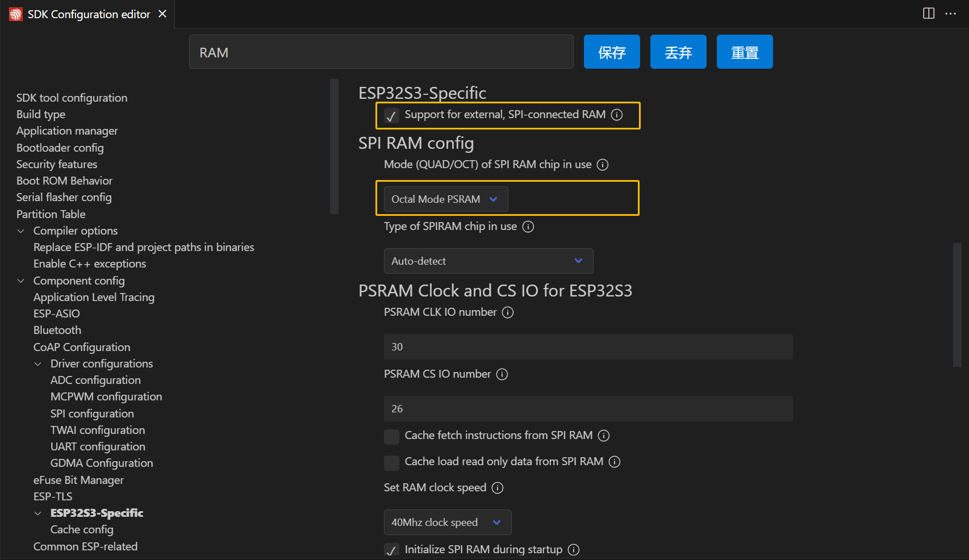Select Boot ROM Behavior item

(65, 181)
